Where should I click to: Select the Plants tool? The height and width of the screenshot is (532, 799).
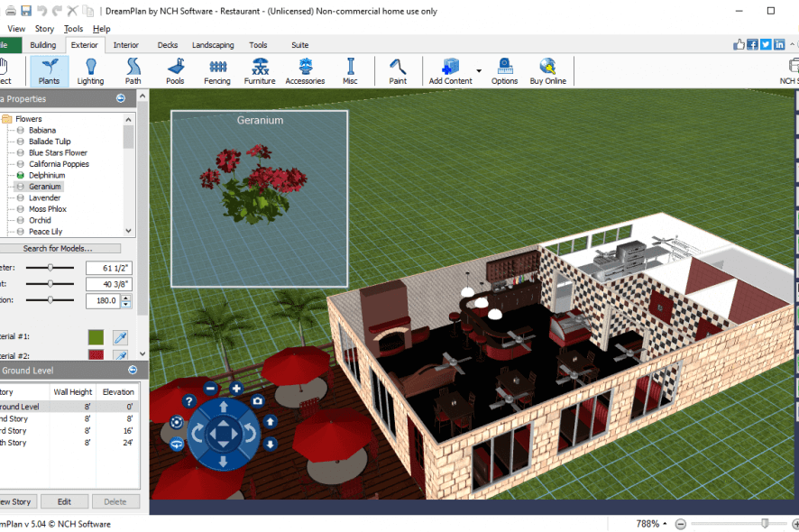[x=49, y=71]
